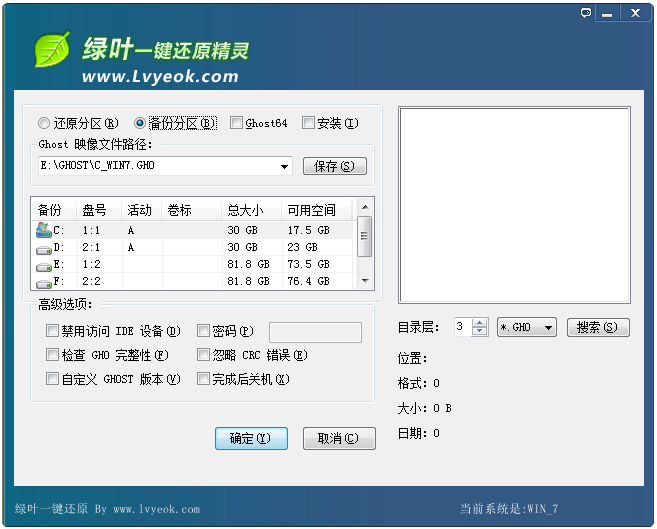
Task: Select the 1:1 disk number cell
Action: (91, 230)
